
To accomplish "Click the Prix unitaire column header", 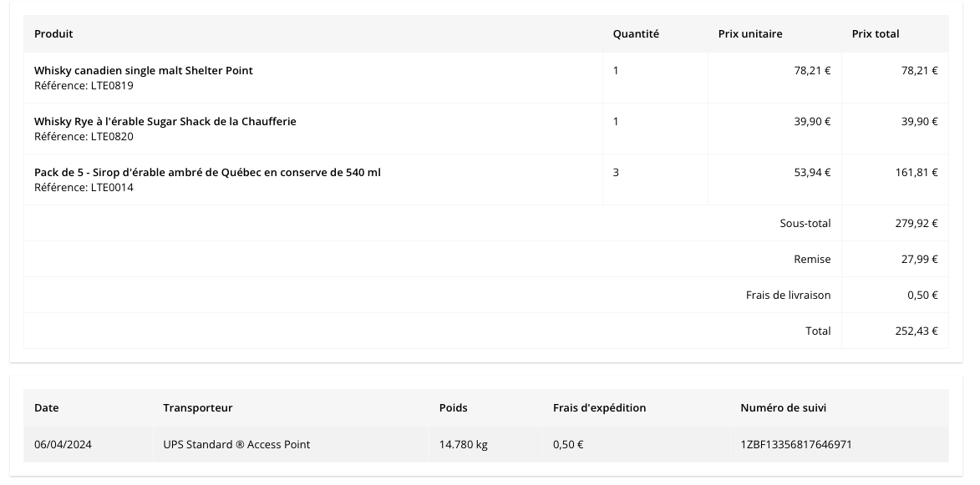I will (750, 33).
